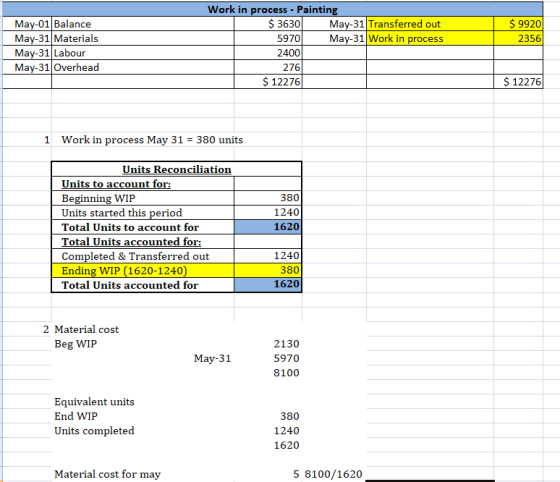Click the 'Balance' cell in May-01 row
The image size is (560, 482).
tap(143, 24)
